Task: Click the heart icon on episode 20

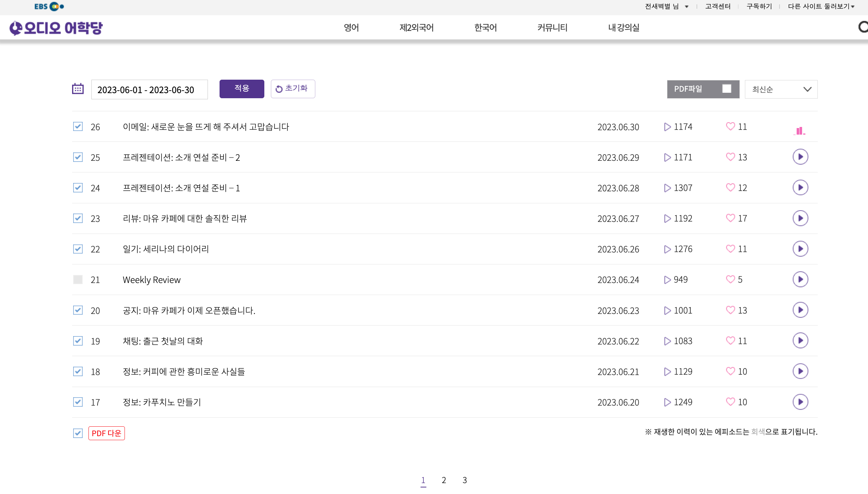Action: 730,310
